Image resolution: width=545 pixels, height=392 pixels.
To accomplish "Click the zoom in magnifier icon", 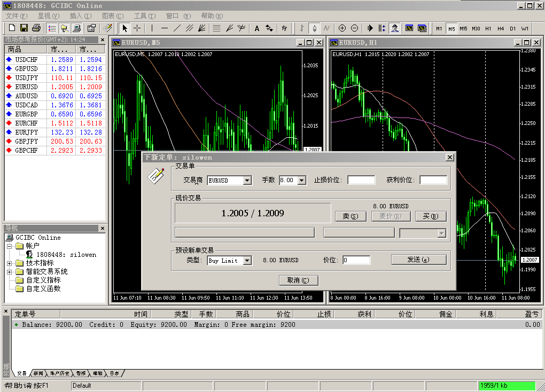I will pyautogui.click(x=342, y=28).
